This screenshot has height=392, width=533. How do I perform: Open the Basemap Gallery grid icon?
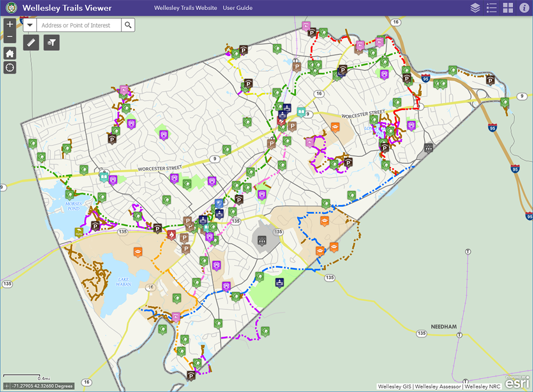(x=507, y=7)
